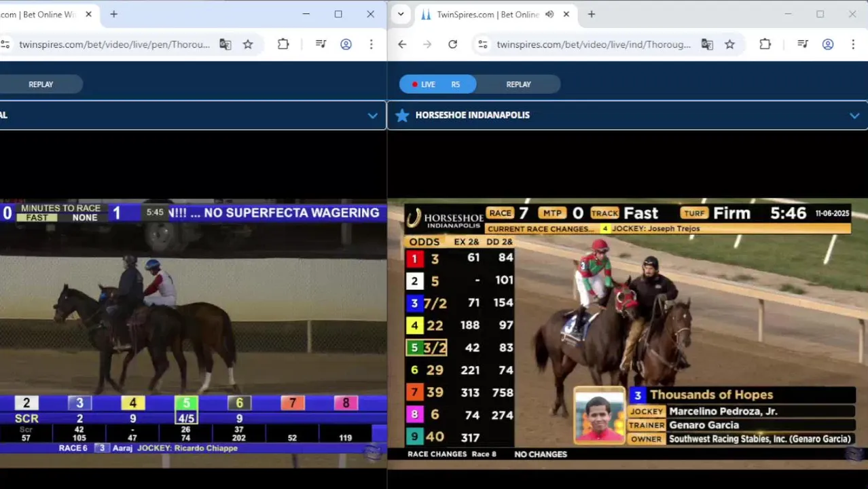Focus address bar twinspires.com/bet/video/live/pen
Image resolution: width=868 pixels, height=489 pixels.
(x=114, y=44)
